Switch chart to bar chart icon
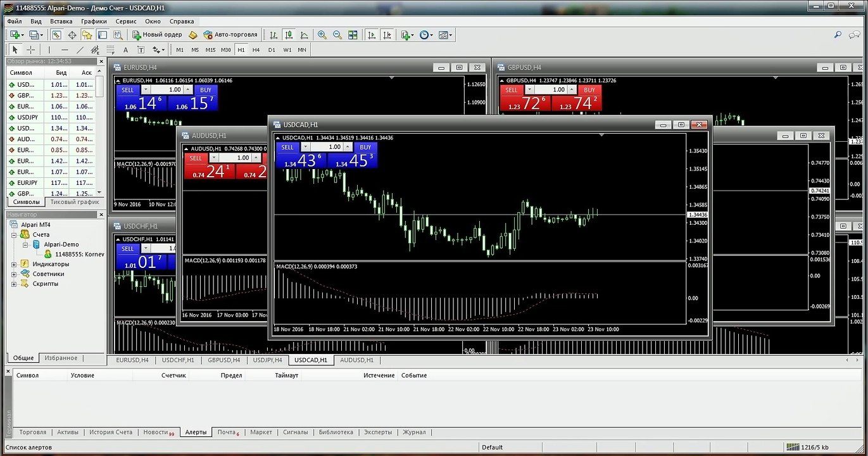The width and height of the screenshot is (868, 456). point(274,35)
